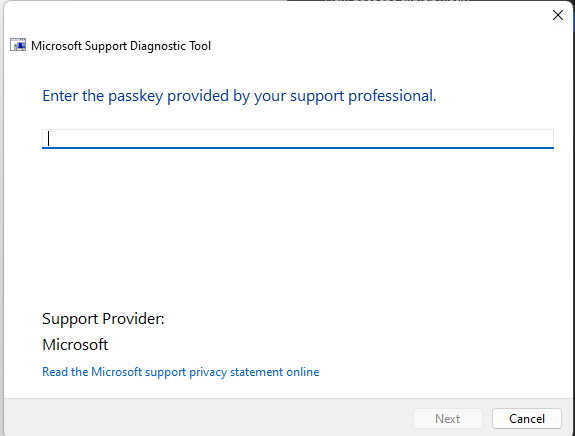Click the Microsoft Support Diagnostic Tool title icon

click(x=18, y=45)
